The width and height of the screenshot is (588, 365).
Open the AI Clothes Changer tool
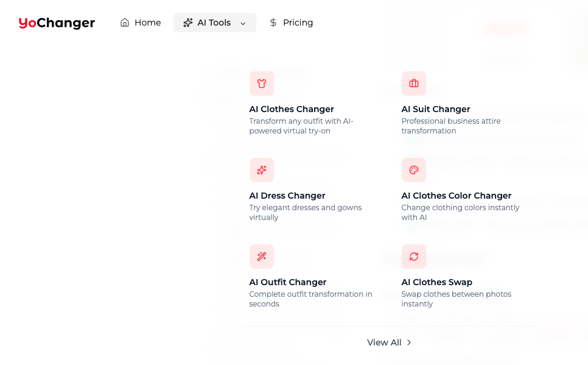pyautogui.click(x=292, y=109)
